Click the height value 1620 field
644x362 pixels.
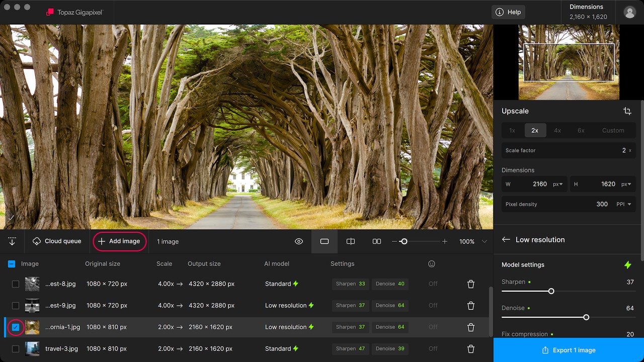pyautogui.click(x=602, y=184)
